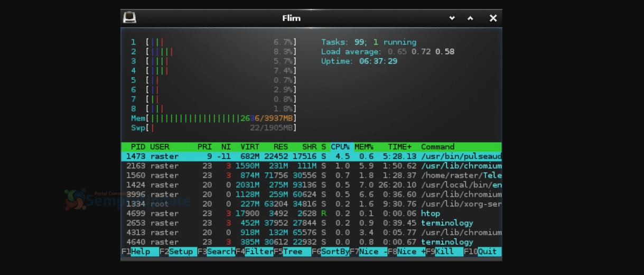
Task: Select the xorg process row PID 1334
Action: (x=311, y=204)
